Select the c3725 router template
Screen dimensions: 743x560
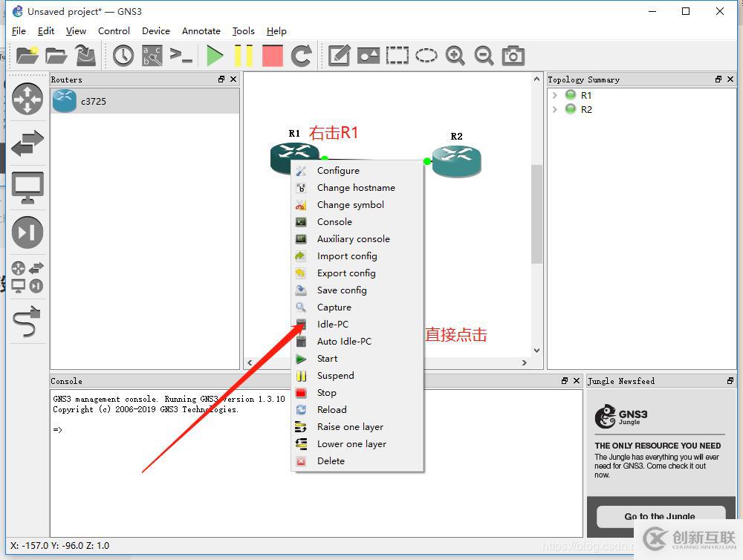[x=145, y=101]
